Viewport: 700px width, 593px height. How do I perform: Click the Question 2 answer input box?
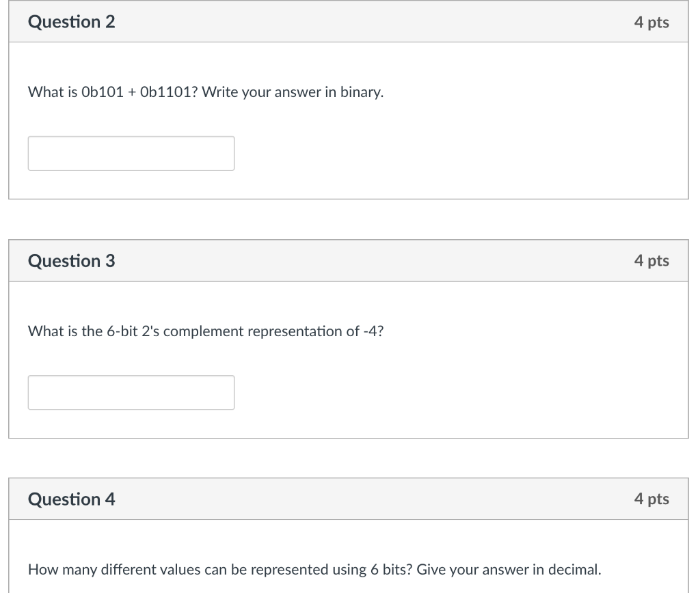pyautogui.click(x=131, y=153)
